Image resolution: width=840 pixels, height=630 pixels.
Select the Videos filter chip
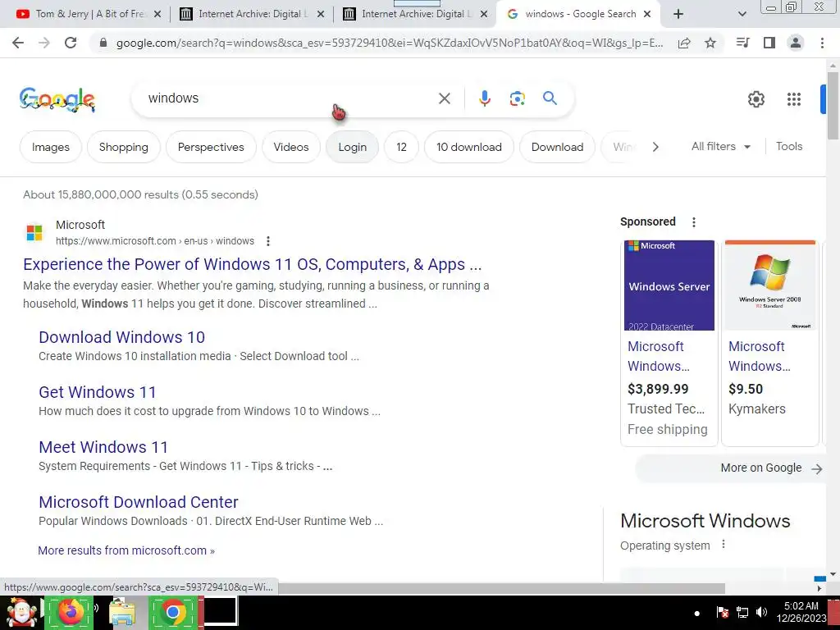pos(291,147)
